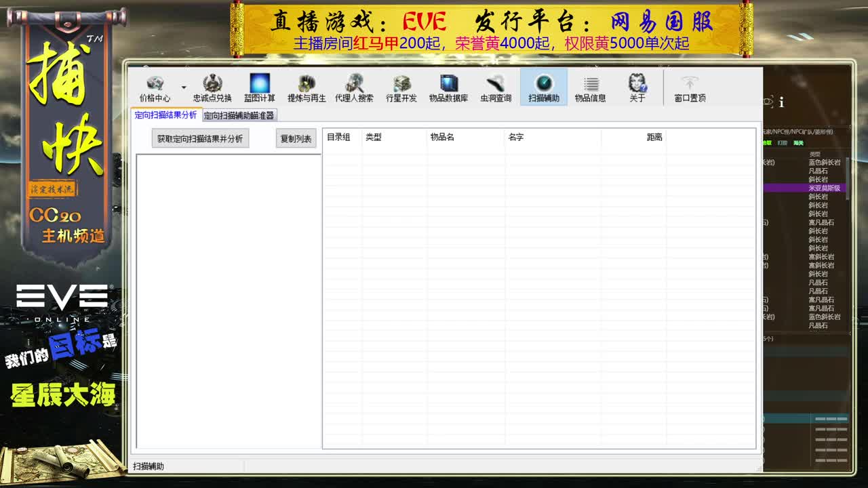This screenshot has height=488, width=868.
Task: Sort by the 距离 column header
Action: point(633,137)
